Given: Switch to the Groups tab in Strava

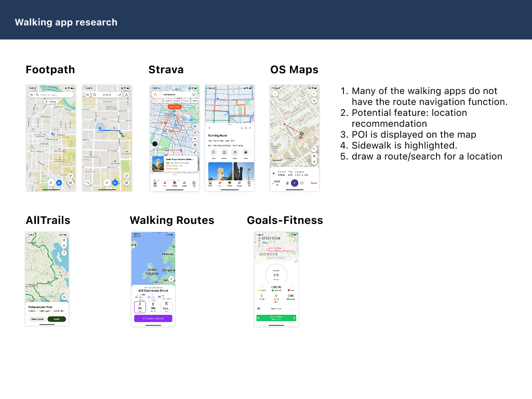Looking at the screenshot, I should (x=184, y=183).
